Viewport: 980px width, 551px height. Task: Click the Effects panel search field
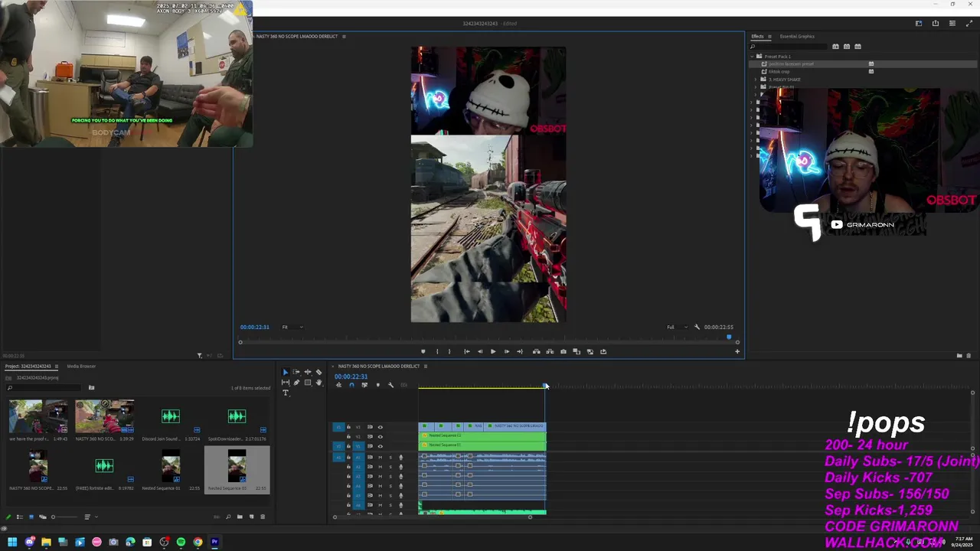click(x=789, y=46)
